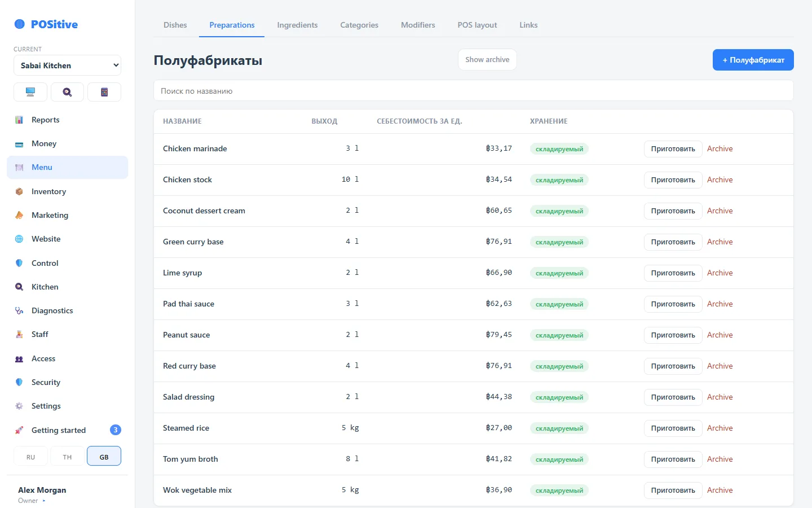Open the Sabai Kitchen venue dropdown
812x508 pixels.
[x=67, y=65]
